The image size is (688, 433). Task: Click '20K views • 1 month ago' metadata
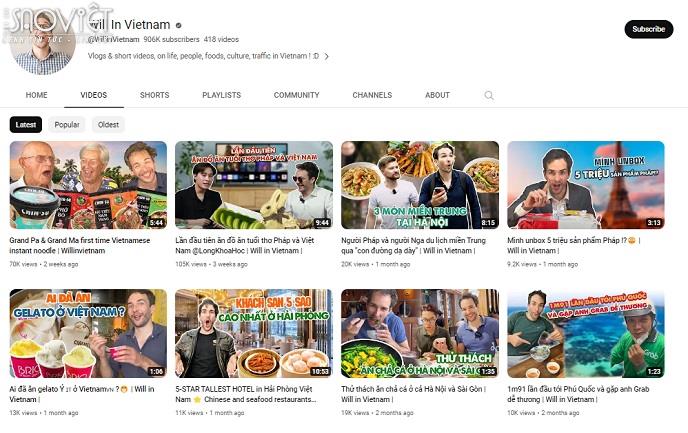pos(376,264)
